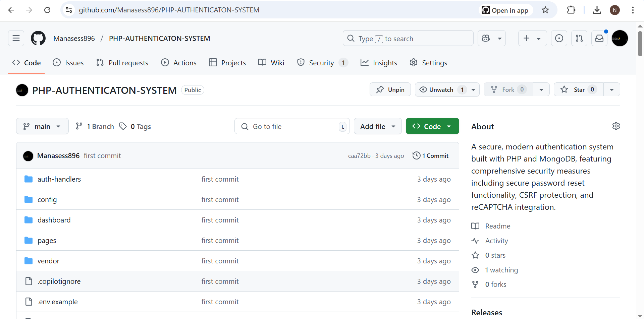Expand the Fork options dropdown arrow
The image size is (644, 319).
point(541,89)
